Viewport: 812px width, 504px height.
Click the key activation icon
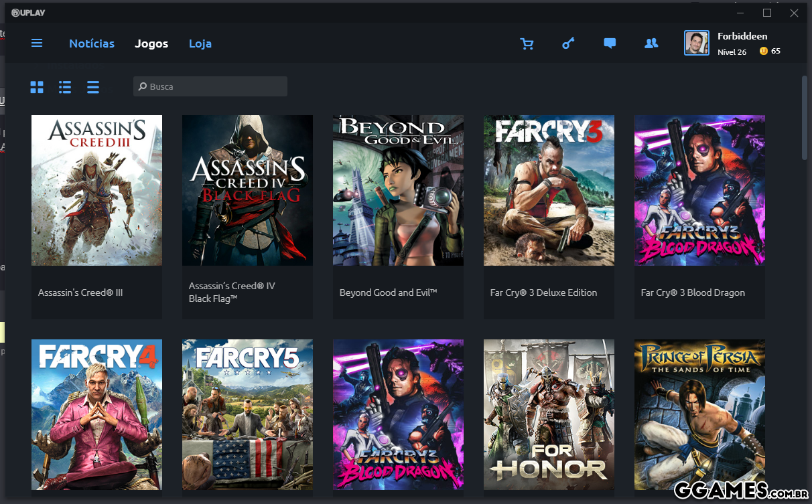click(568, 44)
